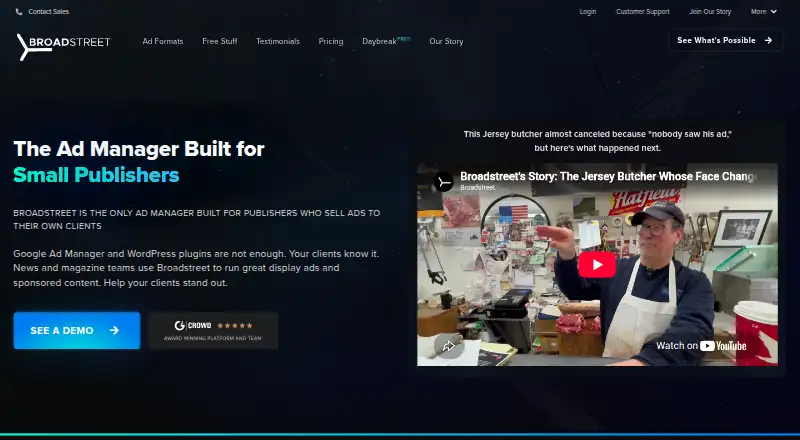Screen dimensions: 800x440
Task: Click the Login link
Action: 588,12
